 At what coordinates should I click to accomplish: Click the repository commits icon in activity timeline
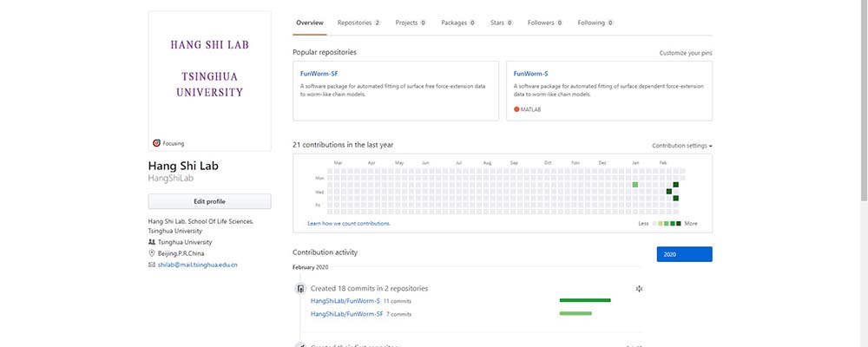point(301,288)
